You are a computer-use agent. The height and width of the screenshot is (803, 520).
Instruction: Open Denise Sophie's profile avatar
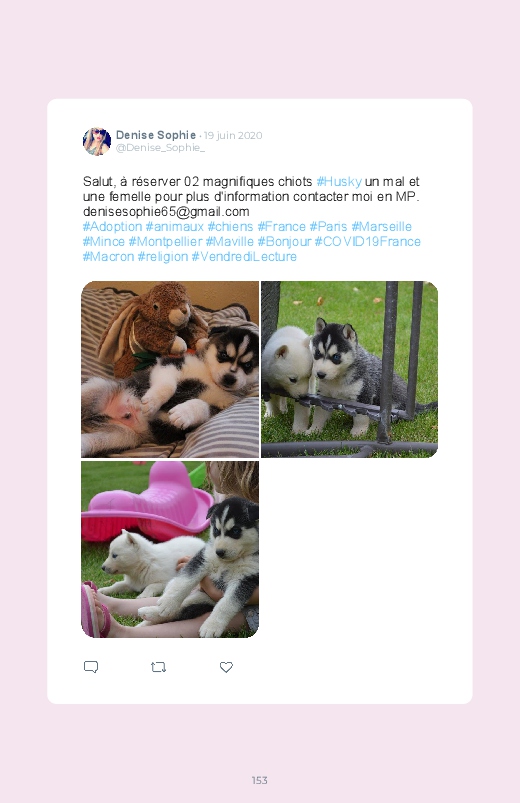pos(97,141)
